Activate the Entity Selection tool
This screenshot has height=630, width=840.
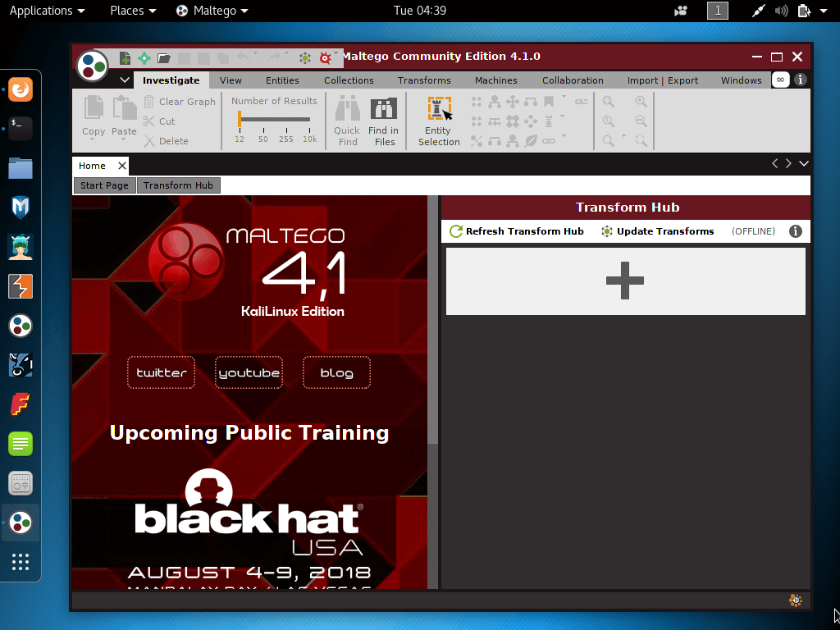(439, 121)
